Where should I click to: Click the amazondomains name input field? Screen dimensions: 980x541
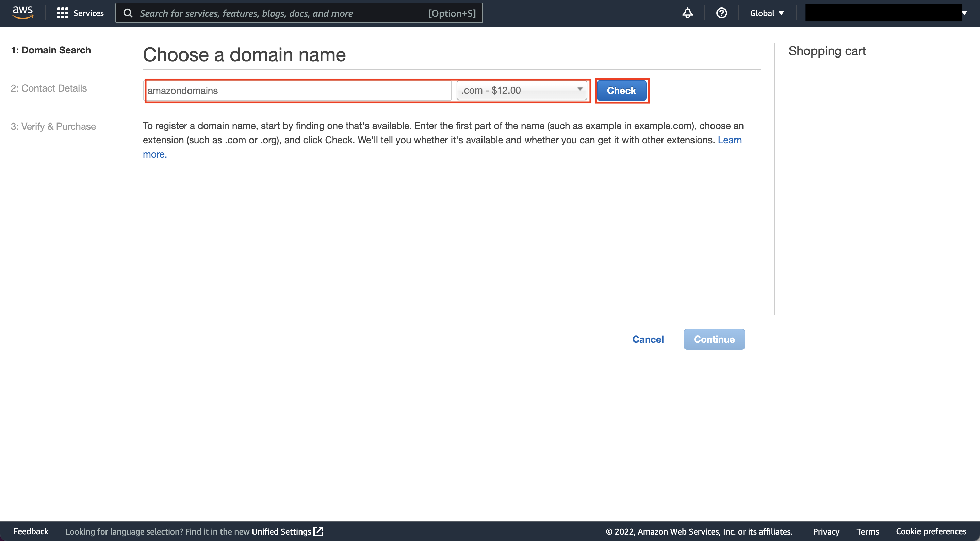[298, 91]
